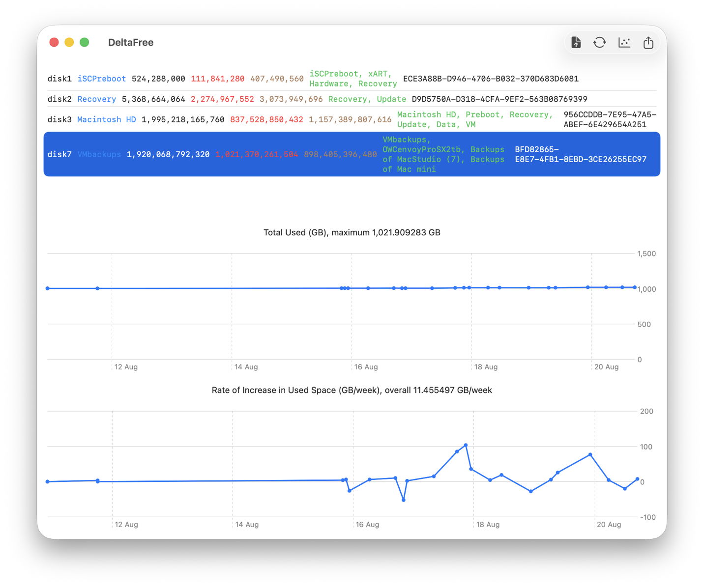This screenshot has height=588, width=704.
Task: Select the disk7 VMbackups row
Action: point(352,154)
